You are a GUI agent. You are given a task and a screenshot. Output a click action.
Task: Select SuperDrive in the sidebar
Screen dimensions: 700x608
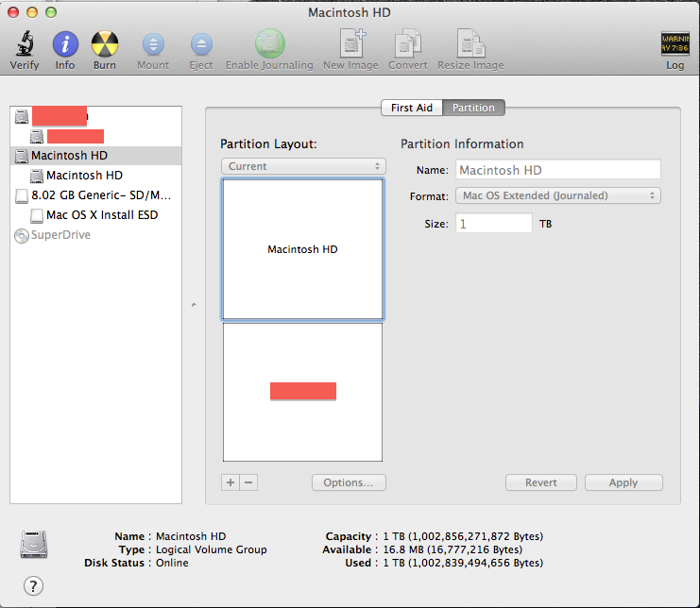95,235
